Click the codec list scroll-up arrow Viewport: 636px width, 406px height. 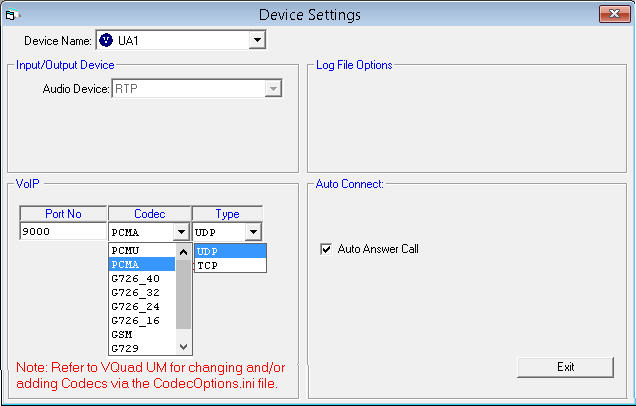(x=183, y=252)
